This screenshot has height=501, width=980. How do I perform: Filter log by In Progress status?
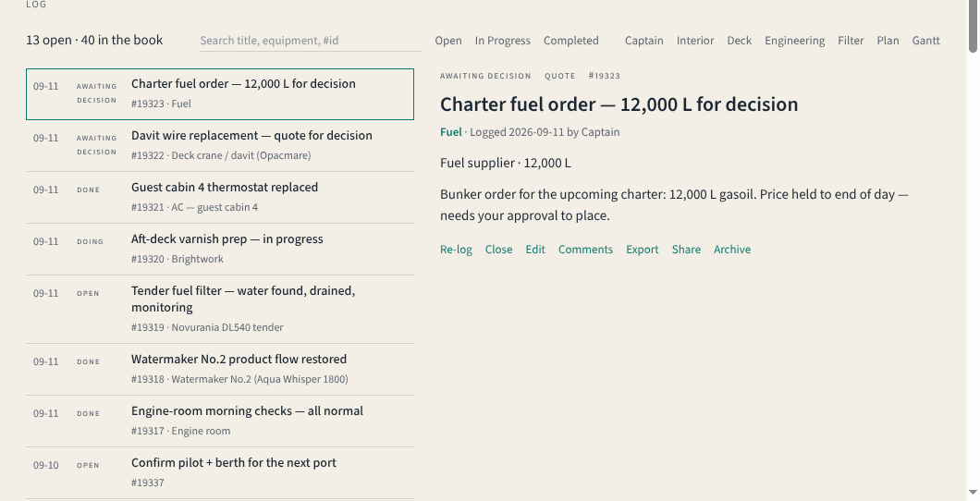coord(503,41)
